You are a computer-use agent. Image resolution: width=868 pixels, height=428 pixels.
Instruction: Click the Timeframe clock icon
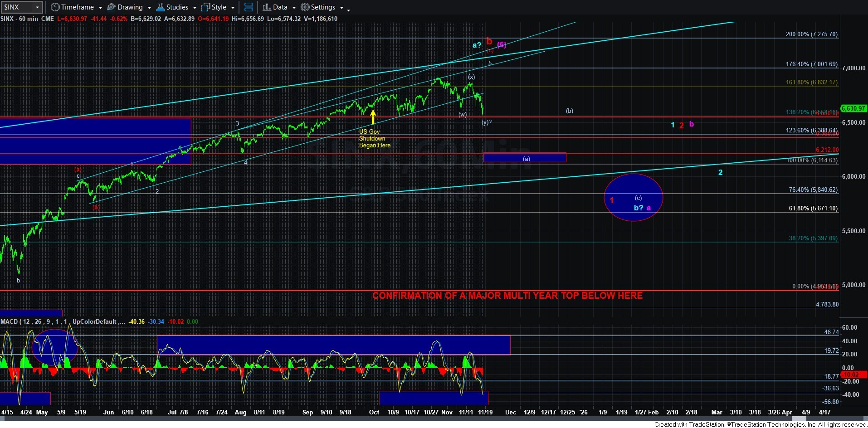tap(55, 7)
